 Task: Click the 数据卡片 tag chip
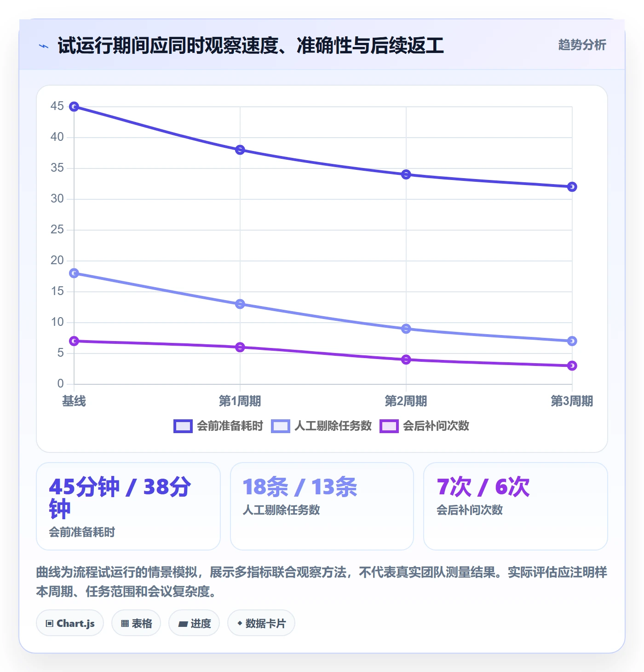(261, 623)
